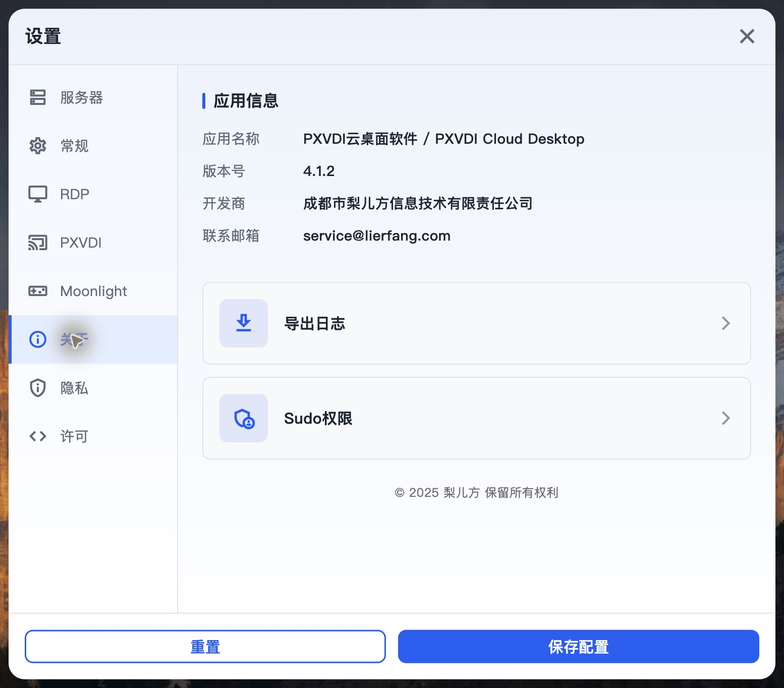The width and height of the screenshot is (784, 688).
Task: Click the email service@lierfang.com
Action: (377, 236)
